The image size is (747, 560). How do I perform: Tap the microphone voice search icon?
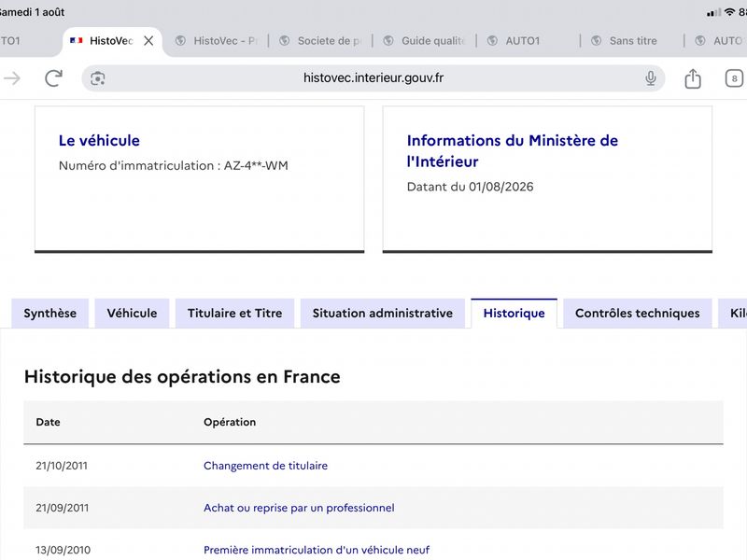point(650,78)
